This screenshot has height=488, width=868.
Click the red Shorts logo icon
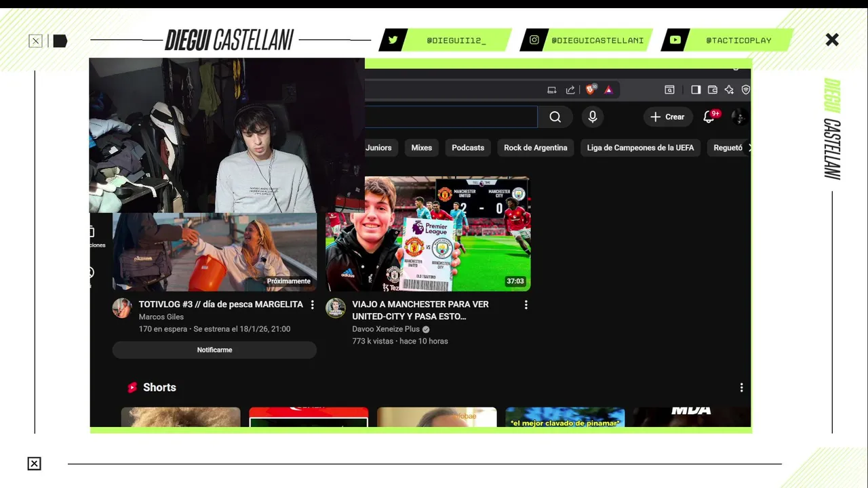(x=132, y=388)
